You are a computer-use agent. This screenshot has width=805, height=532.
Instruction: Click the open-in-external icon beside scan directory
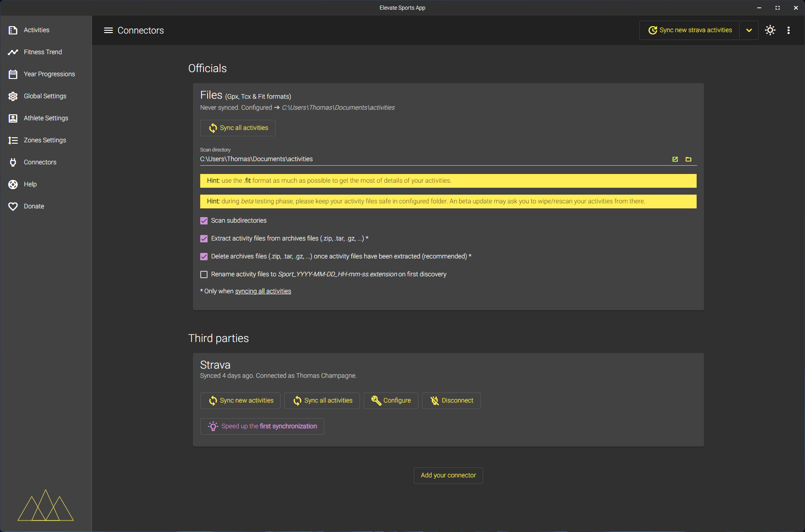[x=675, y=159]
